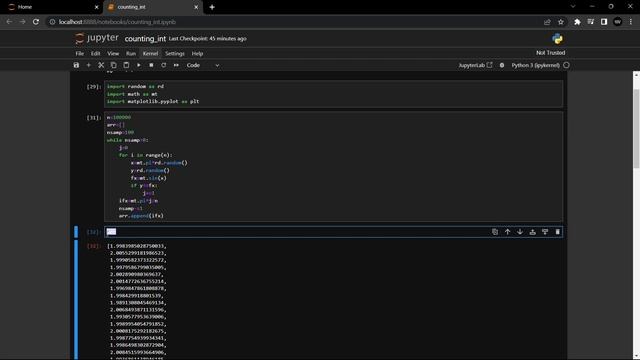
Task: Collapse the active cell input blue bar
Action: pyautogui.click(x=76, y=232)
